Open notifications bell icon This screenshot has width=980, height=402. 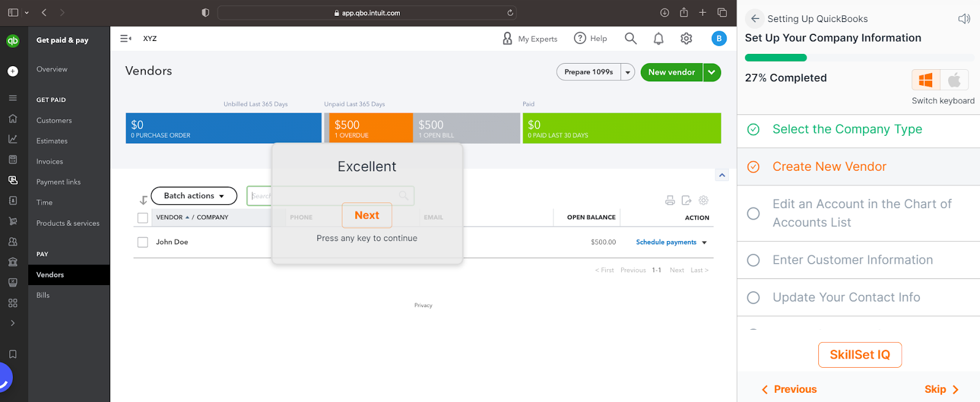[658, 39]
